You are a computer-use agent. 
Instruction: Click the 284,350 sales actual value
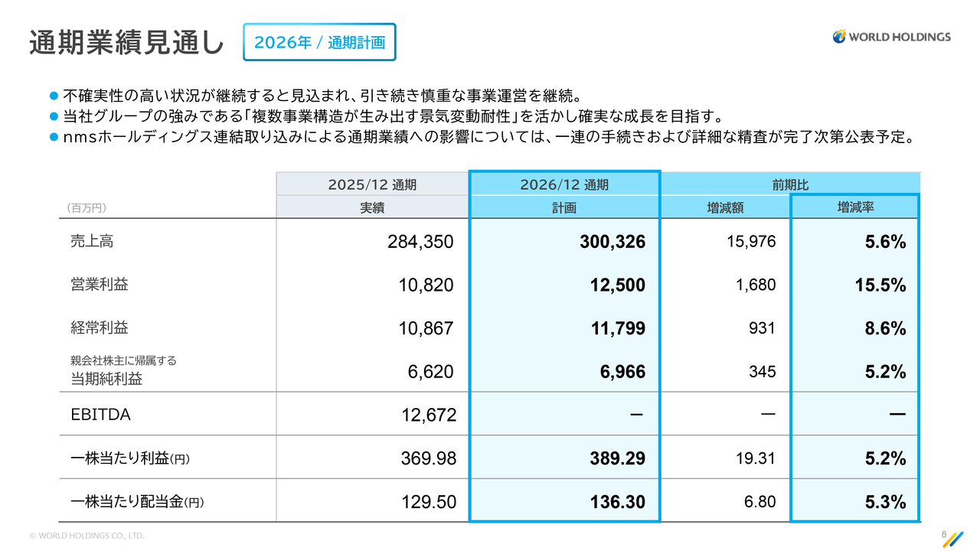click(x=420, y=242)
